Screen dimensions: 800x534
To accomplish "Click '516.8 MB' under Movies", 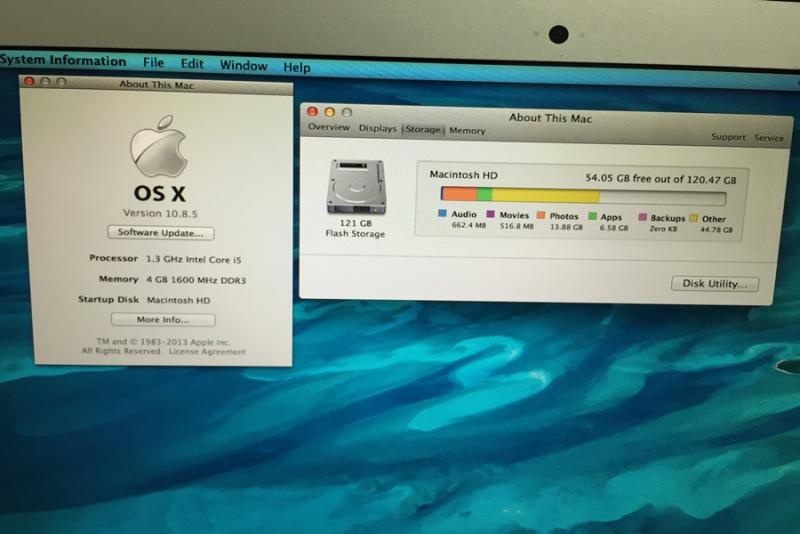I will (x=516, y=226).
